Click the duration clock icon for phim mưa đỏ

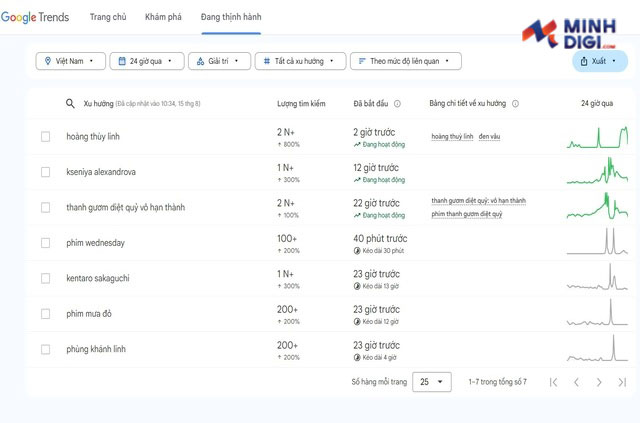point(357,322)
